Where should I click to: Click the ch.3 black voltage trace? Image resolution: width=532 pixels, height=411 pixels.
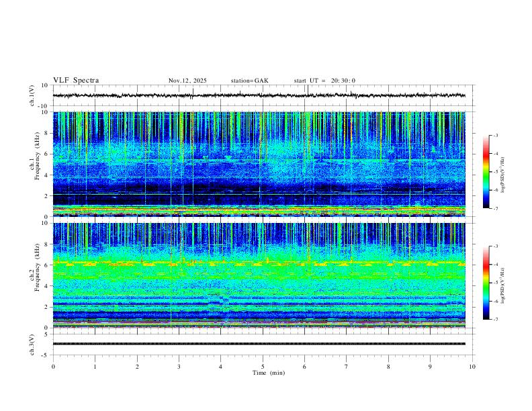[x=259, y=344]
